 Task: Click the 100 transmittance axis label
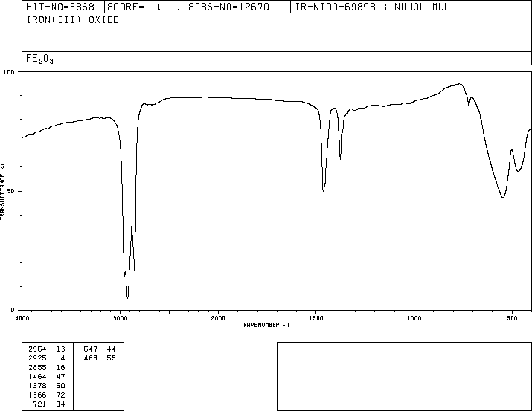pos(9,72)
